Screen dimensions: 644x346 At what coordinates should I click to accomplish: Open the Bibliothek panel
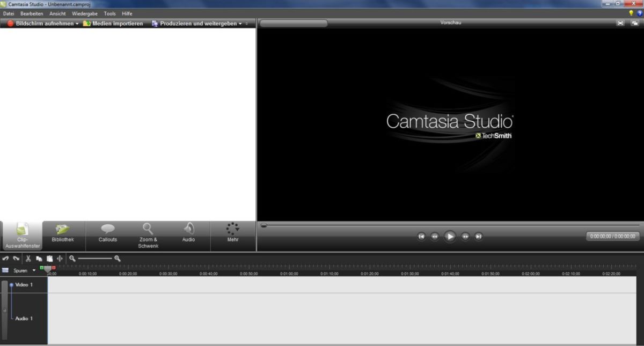(x=63, y=235)
